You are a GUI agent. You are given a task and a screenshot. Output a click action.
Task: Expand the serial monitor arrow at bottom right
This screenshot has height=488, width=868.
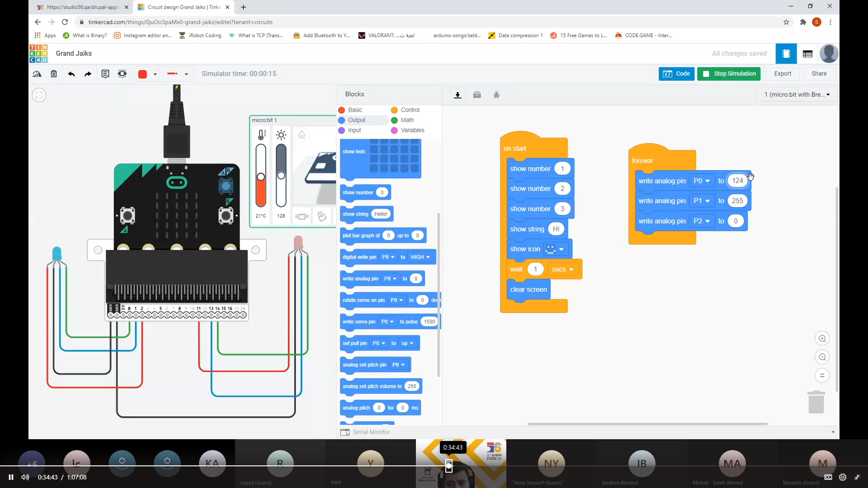(x=833, y=432)
